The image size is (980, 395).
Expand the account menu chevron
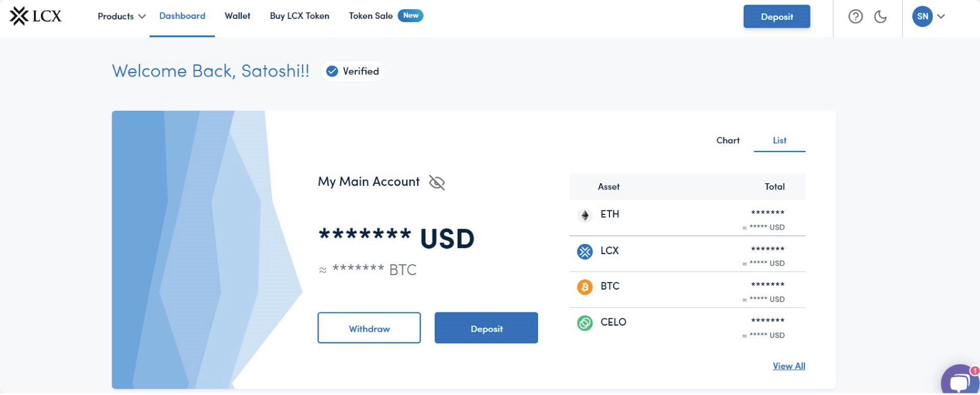[x=941, y=16]
